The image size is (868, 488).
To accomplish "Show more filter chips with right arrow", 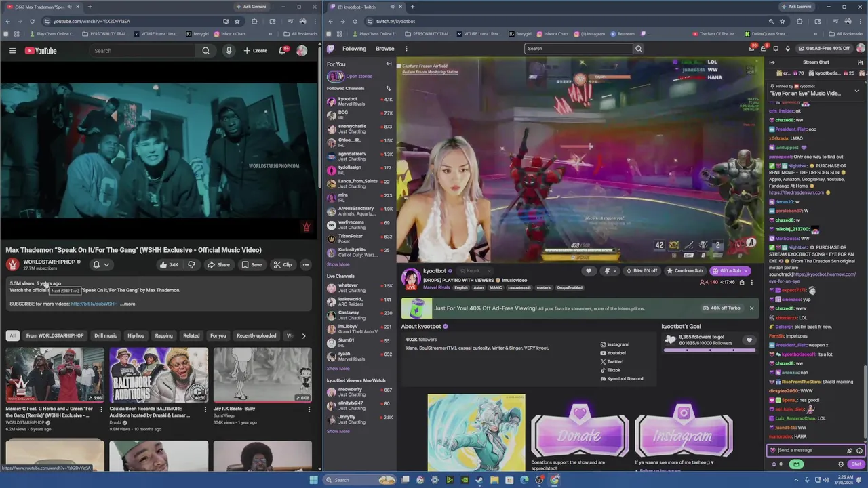I will tap(303, 335).
